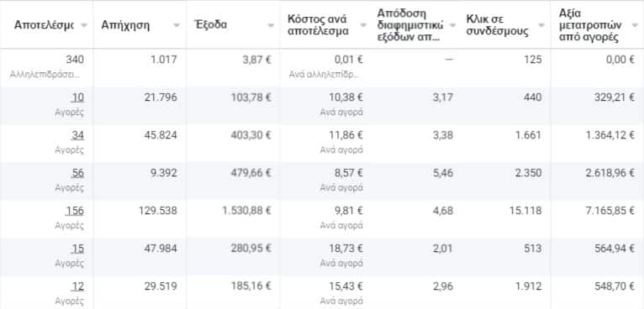Open the 10 Αγορές results link
The image size is (644, 309).
[77, 97]
